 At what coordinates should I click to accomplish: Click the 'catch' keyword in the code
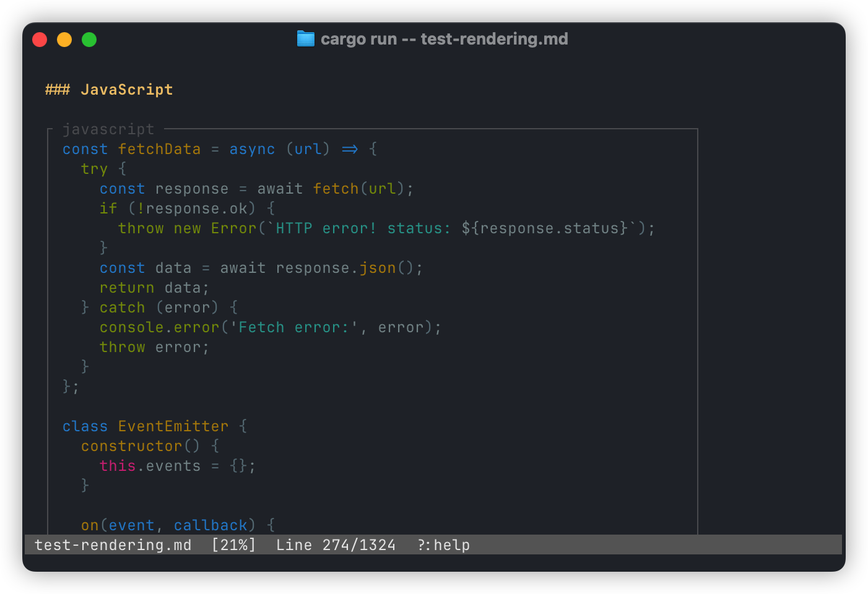[x=122, y=308]
